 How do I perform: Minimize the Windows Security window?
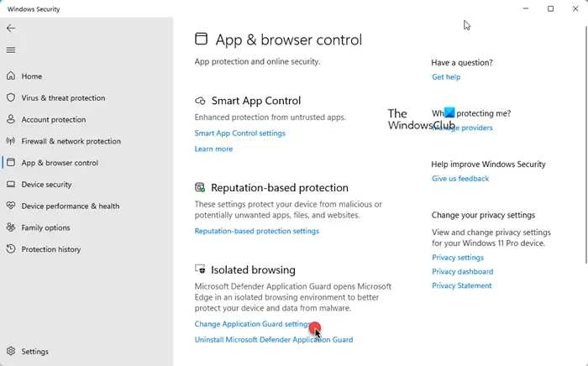pyautogui.click(x=526, y=8)
